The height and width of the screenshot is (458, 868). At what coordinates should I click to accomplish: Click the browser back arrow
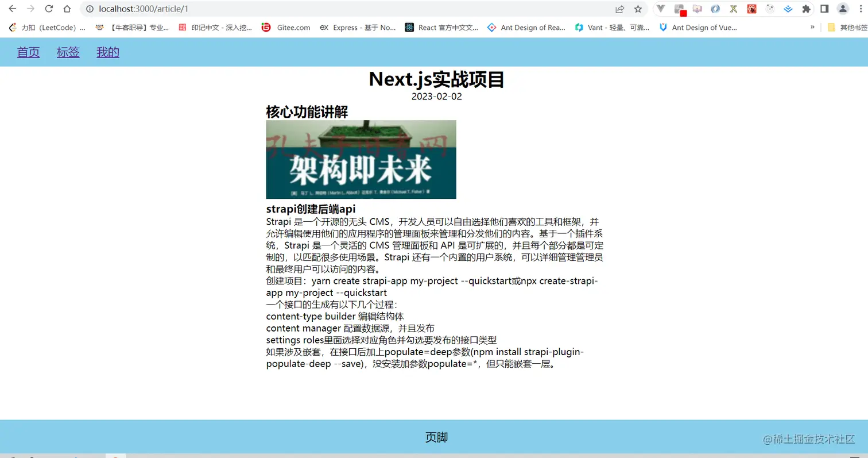coord(12,9)
